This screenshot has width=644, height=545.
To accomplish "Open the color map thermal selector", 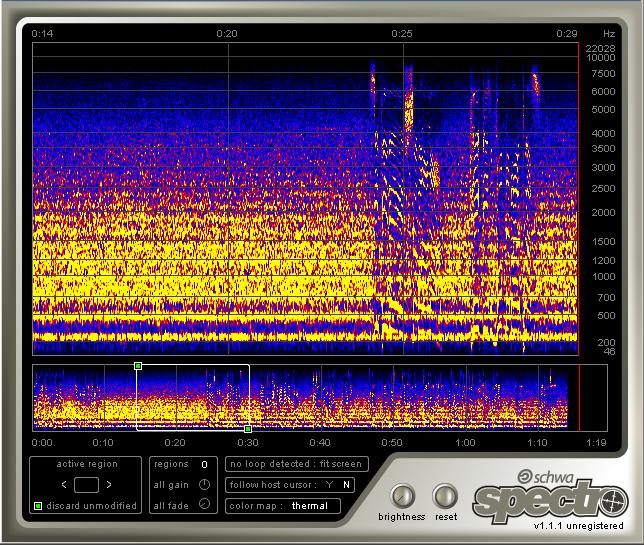I will coord(310,506).
